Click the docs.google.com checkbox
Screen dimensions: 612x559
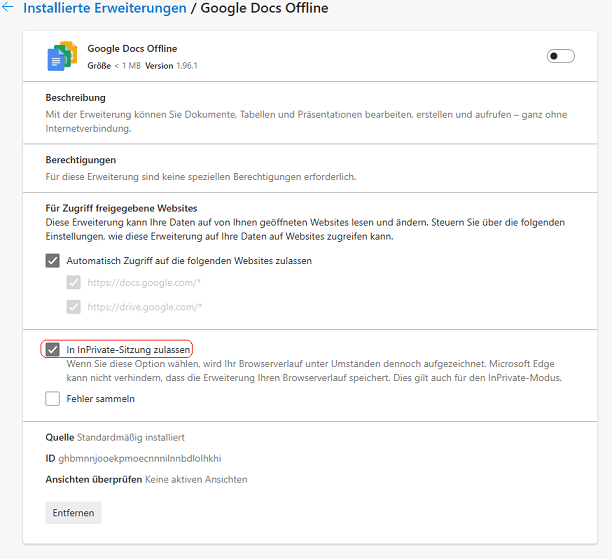point(74,283)
